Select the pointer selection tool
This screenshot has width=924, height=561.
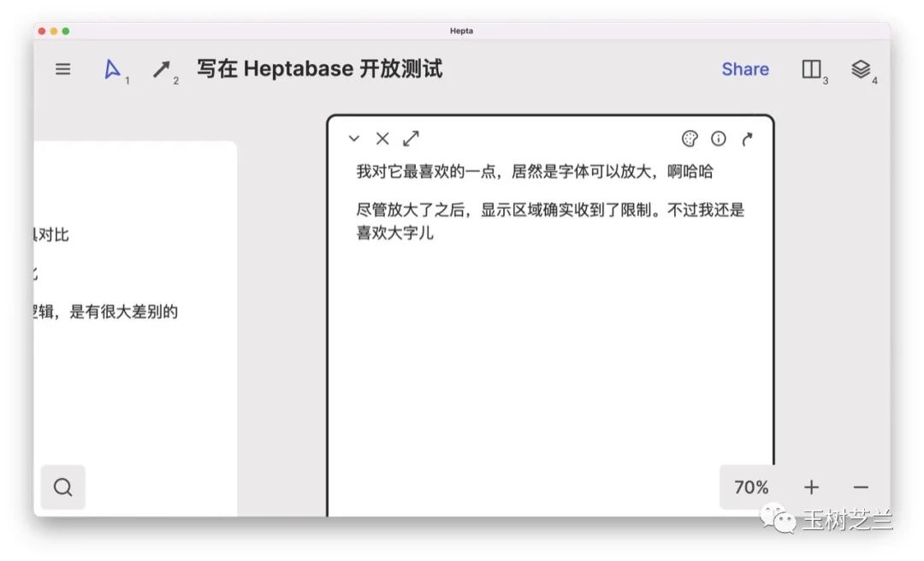(112, 69)
